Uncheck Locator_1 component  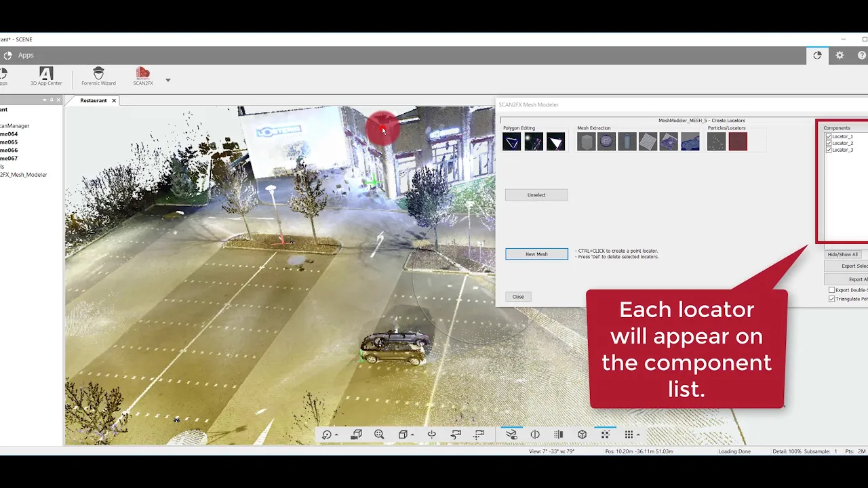829,137
